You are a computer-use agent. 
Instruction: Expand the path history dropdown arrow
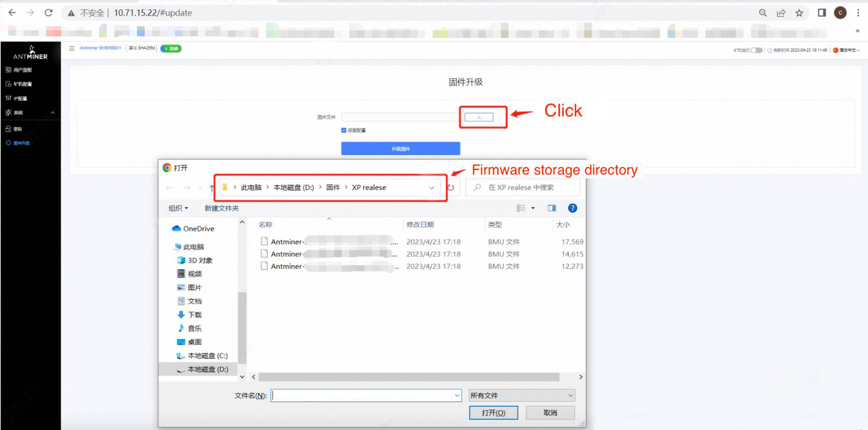(431, 188)
